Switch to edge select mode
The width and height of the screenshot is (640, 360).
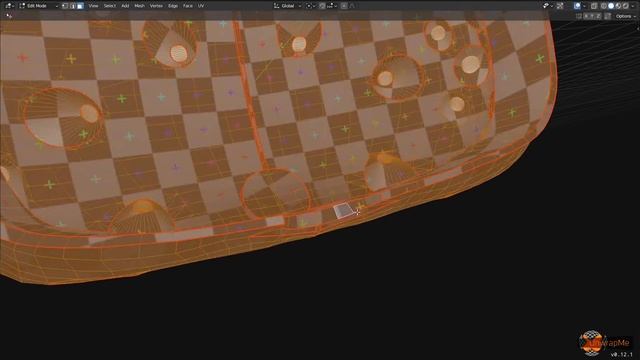(73, 6)
